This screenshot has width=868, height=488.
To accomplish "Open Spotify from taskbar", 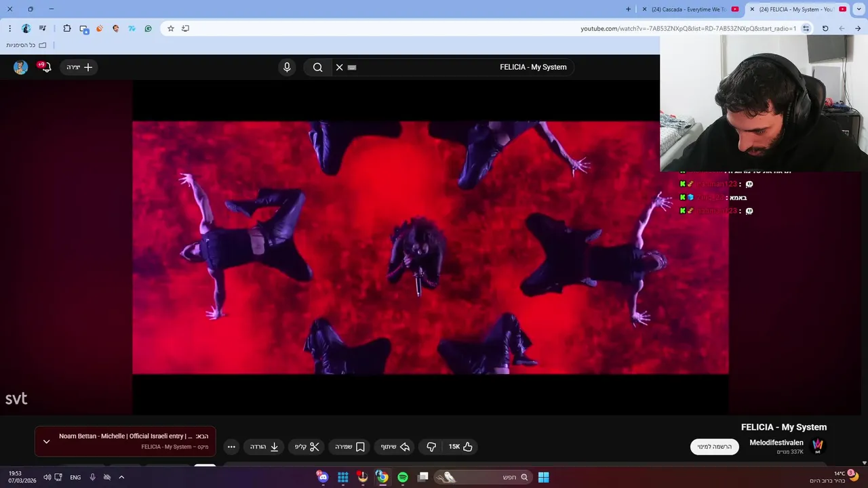I will [x=403, y=477].
